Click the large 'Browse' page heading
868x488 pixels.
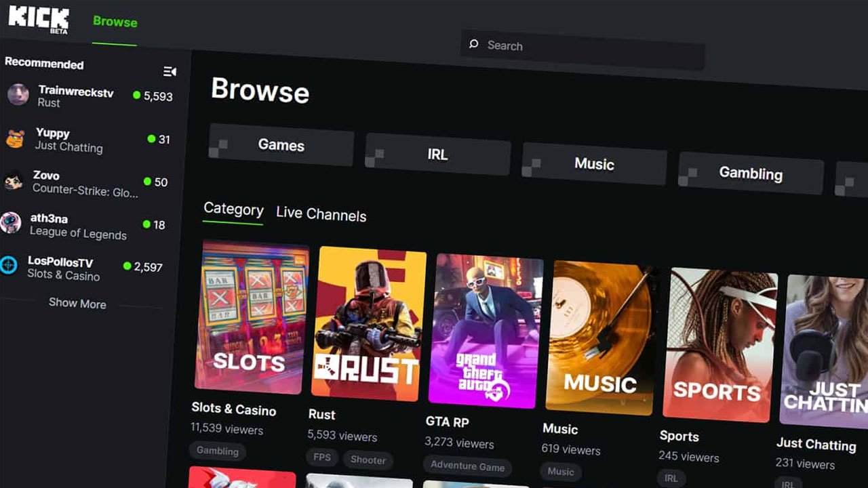[x=260, y=90]
